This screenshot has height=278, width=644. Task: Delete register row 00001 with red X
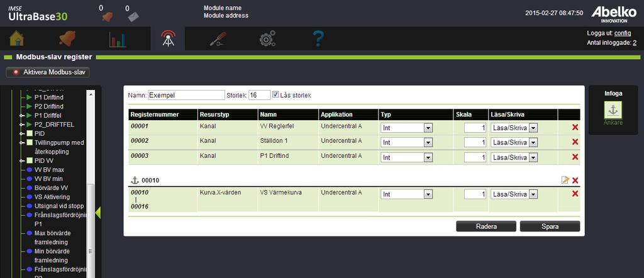click(x=575, y=127)
